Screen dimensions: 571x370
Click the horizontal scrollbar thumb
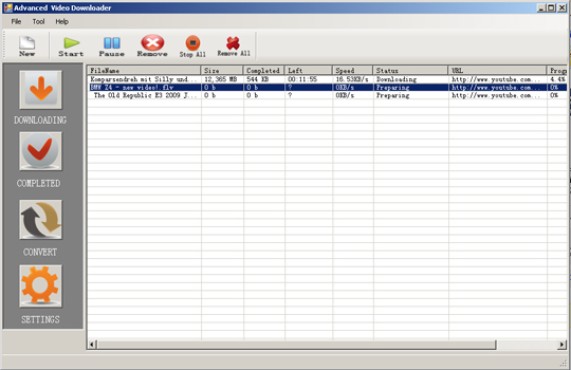point(296,344)
